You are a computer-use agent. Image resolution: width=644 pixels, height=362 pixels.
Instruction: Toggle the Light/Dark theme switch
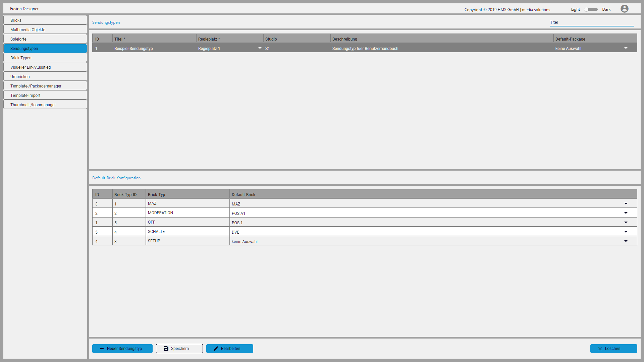tap(591, 9)
